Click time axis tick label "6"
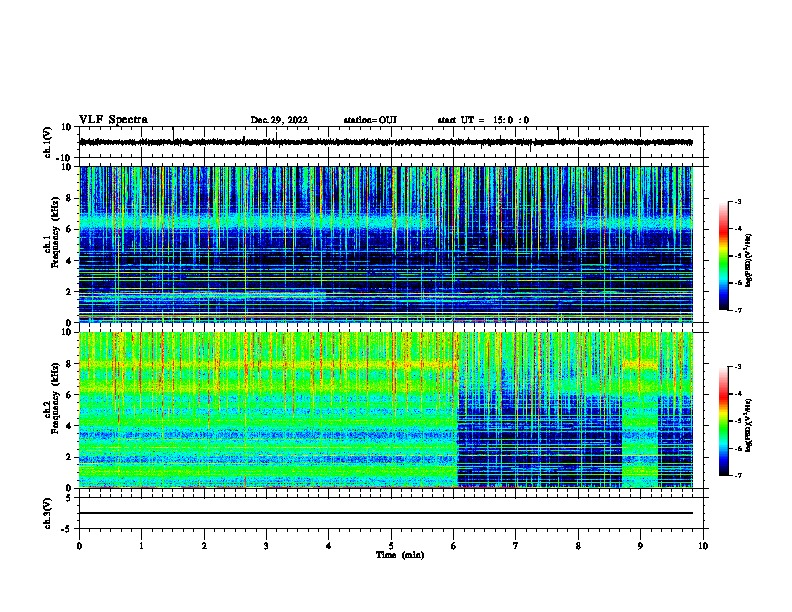The image size is (792, 612). (454, 546)
